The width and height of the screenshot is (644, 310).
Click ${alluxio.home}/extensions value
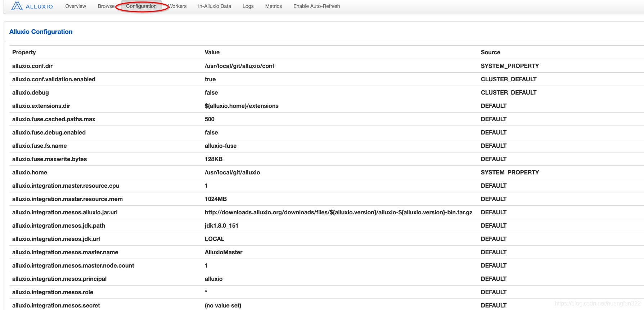[242, 106]
